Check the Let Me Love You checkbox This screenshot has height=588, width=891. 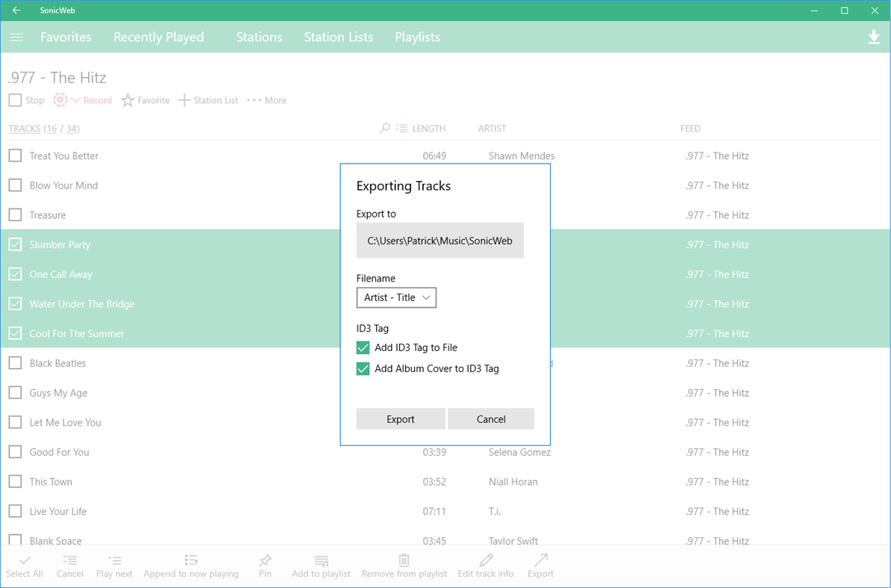click(16, 422)
